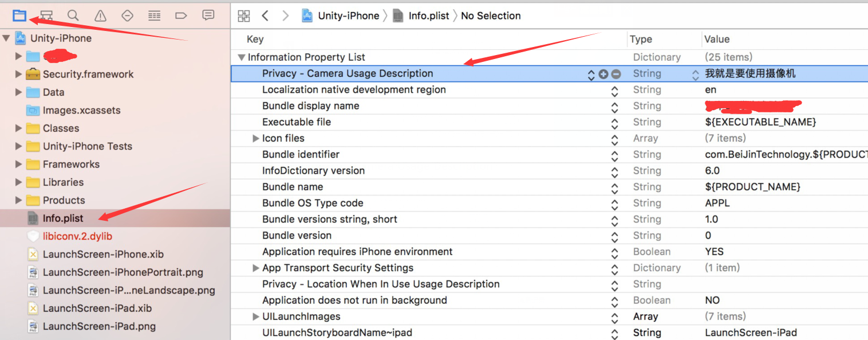Open the related items grid icon

pos(244,16)
